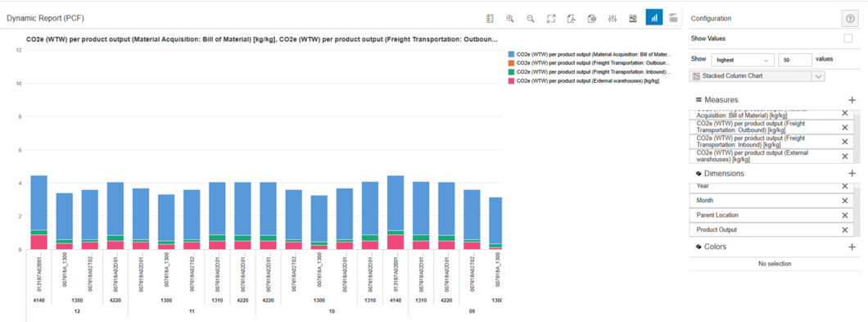Click the month 11 axis label
The height and width of the screenshot is (322, 868).
[x=192, y=311]
